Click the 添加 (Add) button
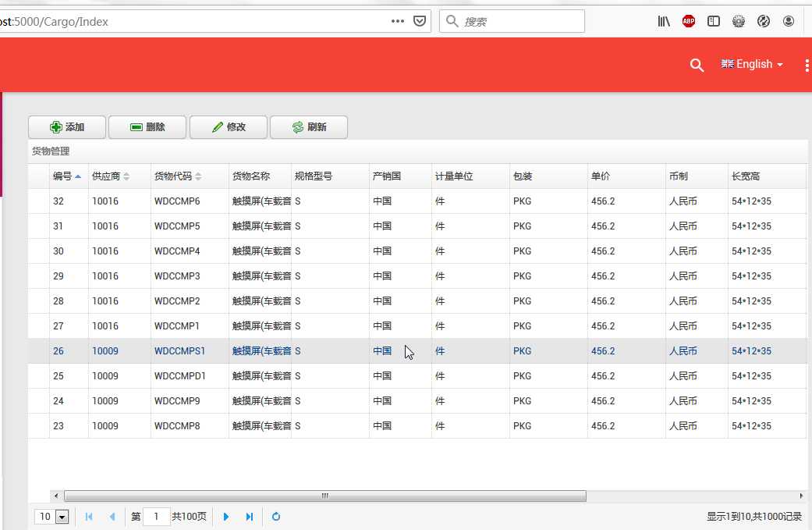Viewport: 812px width, 530px height. 67,127
